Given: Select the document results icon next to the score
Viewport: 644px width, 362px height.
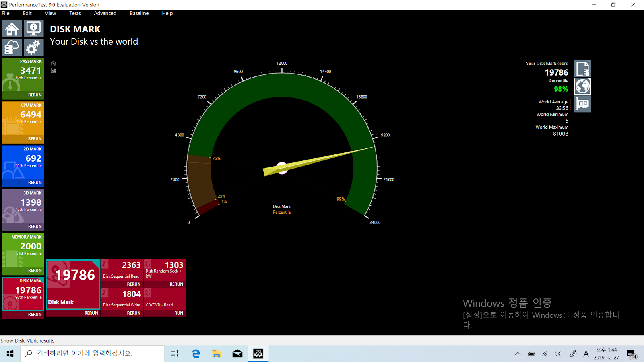Looking at the screenshot, I should click(x=582, y=69).
